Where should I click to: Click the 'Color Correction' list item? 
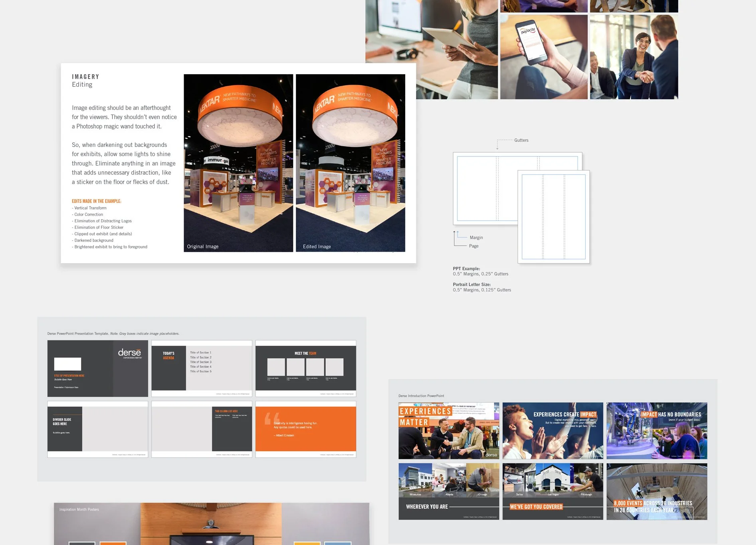click(x=87, y=214)
